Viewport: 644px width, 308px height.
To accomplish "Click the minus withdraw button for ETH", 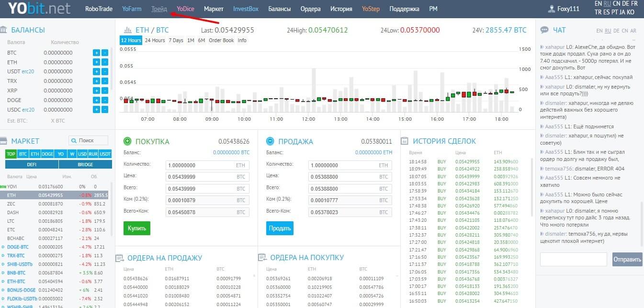I will pos(105,62).
